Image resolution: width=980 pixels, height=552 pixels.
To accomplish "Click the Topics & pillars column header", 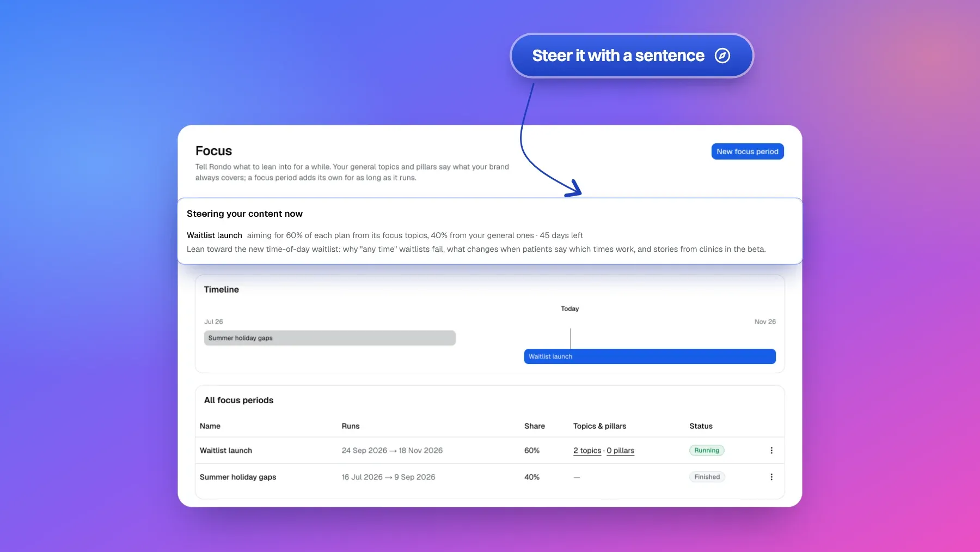I will [x=599, y=426].
